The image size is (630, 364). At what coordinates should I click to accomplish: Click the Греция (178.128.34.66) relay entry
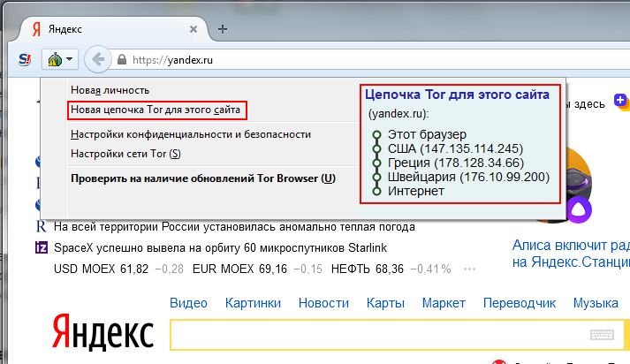click(x=456, y=163)
